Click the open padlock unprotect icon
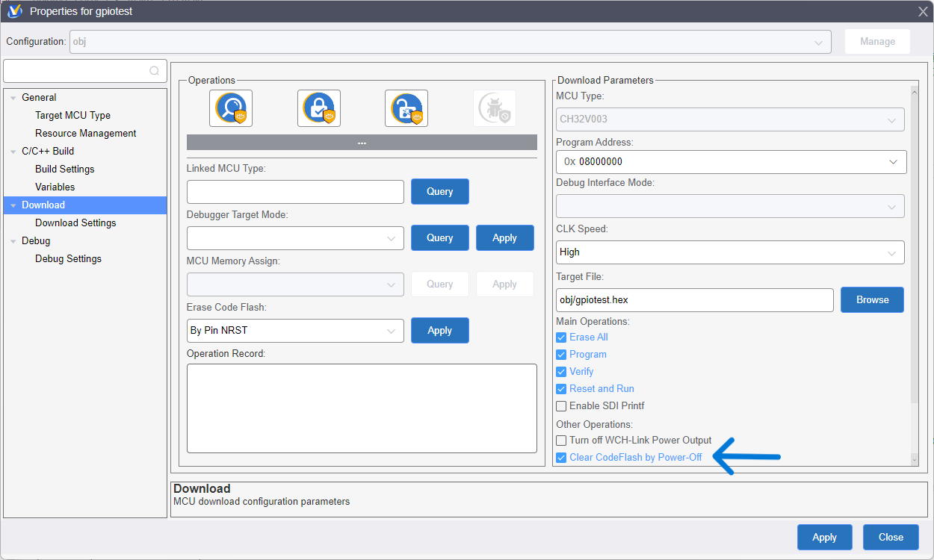The width and height of the screenshot is (934, 560). (406, 108)
